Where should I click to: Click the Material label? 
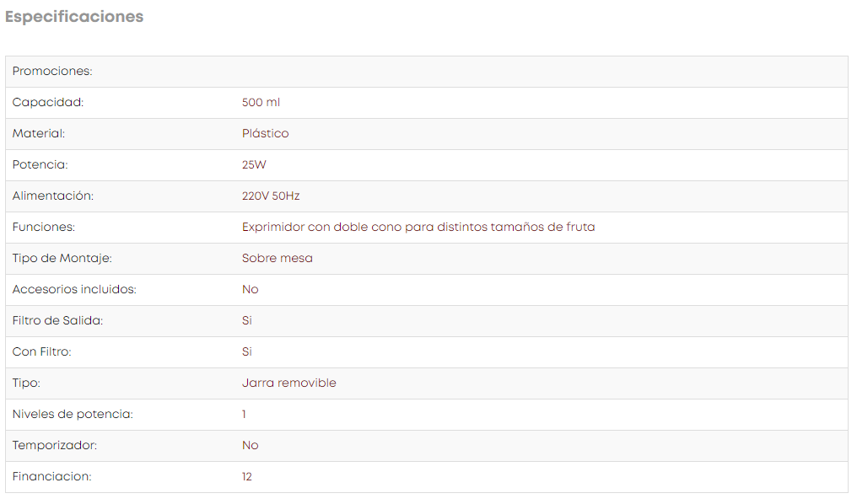(x=39, y=133)
